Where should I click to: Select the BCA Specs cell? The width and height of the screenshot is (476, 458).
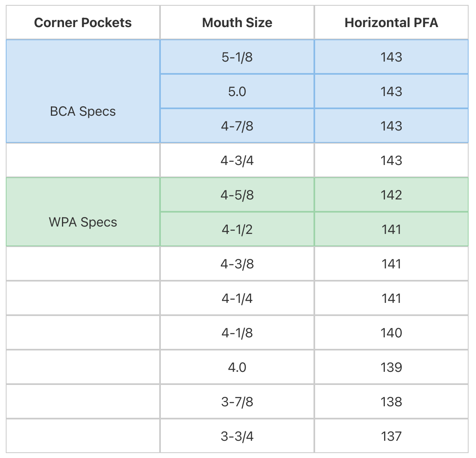point(83,111)
